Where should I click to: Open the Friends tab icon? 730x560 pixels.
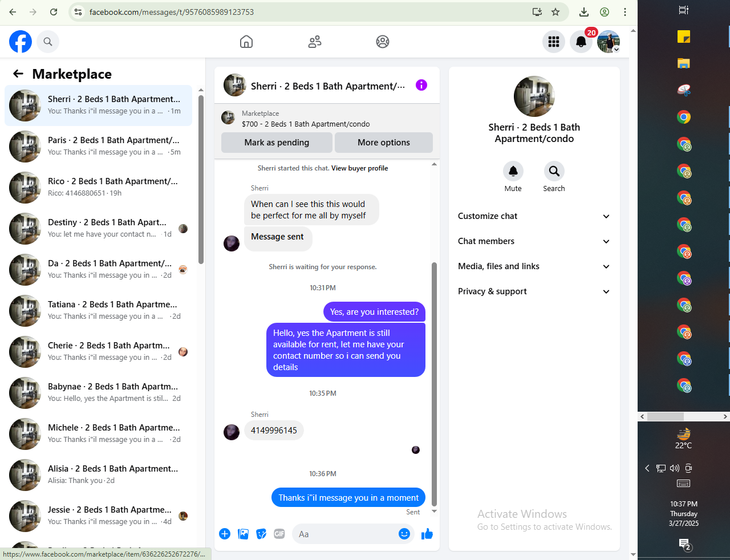pyautogui.click(x=315, y=42)
